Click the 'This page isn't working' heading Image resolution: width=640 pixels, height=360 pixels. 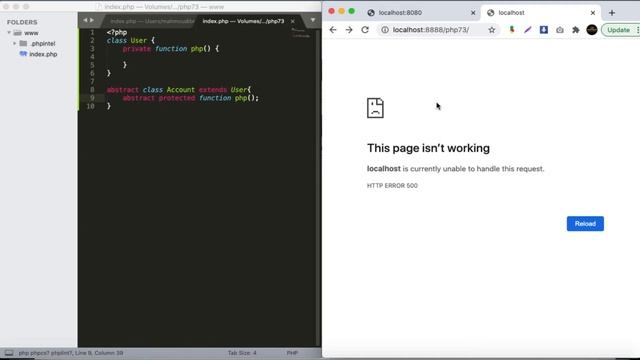coord(428,148)
